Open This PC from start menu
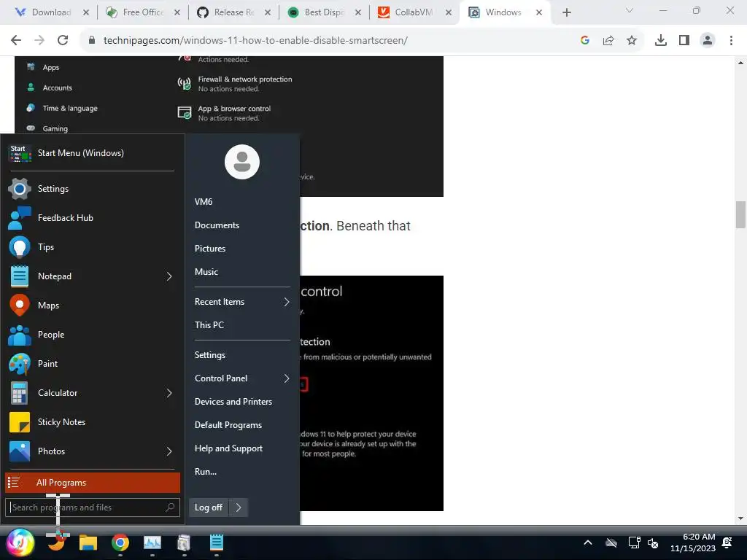Image resolution: width=747 pixels, height=560 pixels. coord(209,325)
